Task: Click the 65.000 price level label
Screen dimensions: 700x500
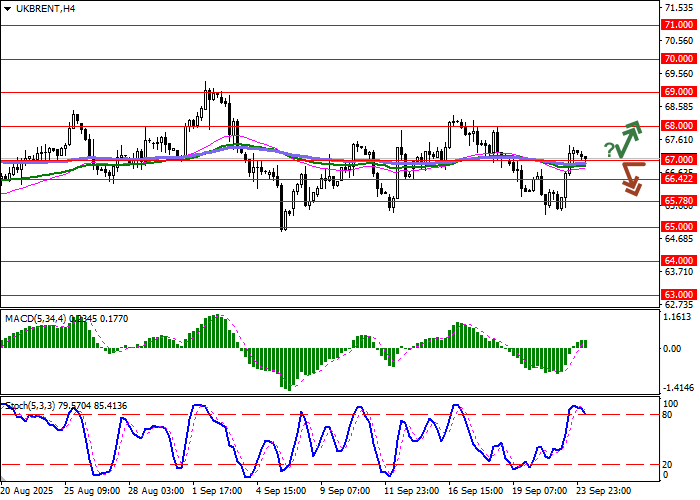Action: pos(679,227)
